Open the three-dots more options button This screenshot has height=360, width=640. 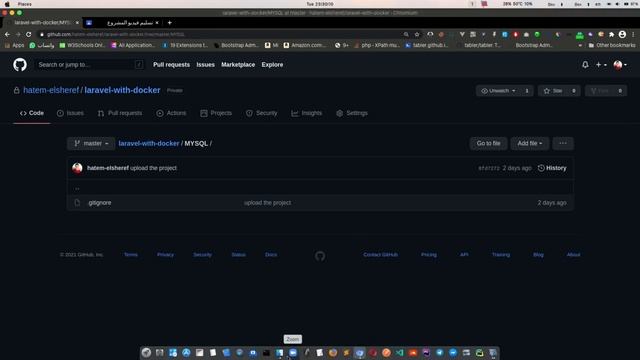(x=563, y=143)
